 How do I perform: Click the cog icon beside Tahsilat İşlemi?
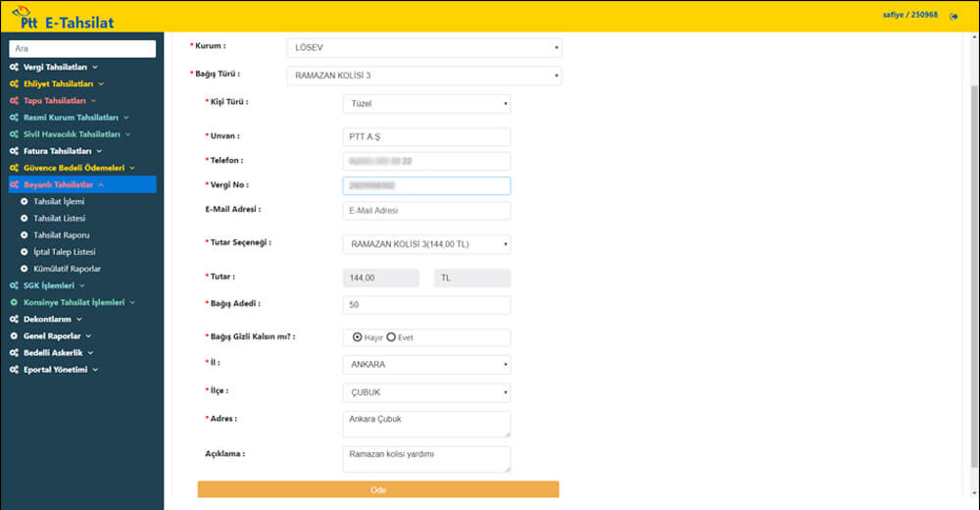pyautogui.click(x=24, y=201)
